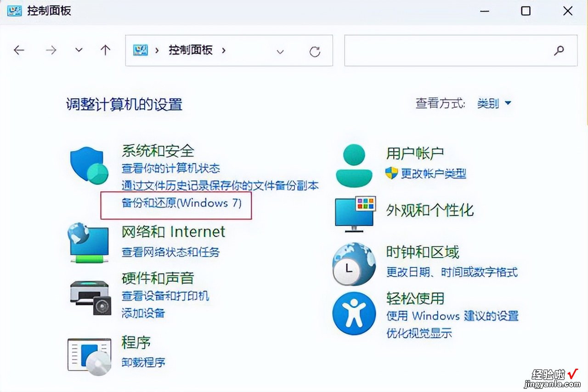Close the Control Panel window
This screenshot has width=588, height=392.
pos(568,11)
